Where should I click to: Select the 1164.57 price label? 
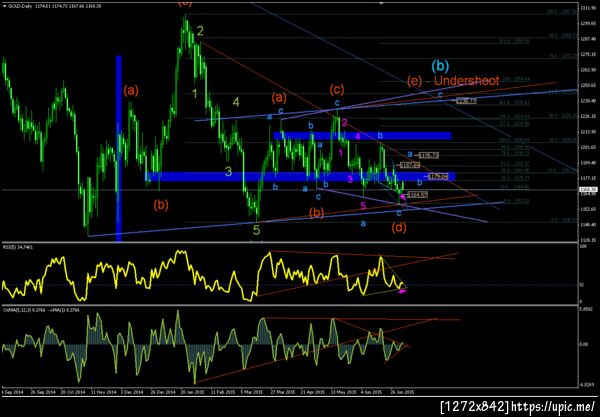pos(417,195)
